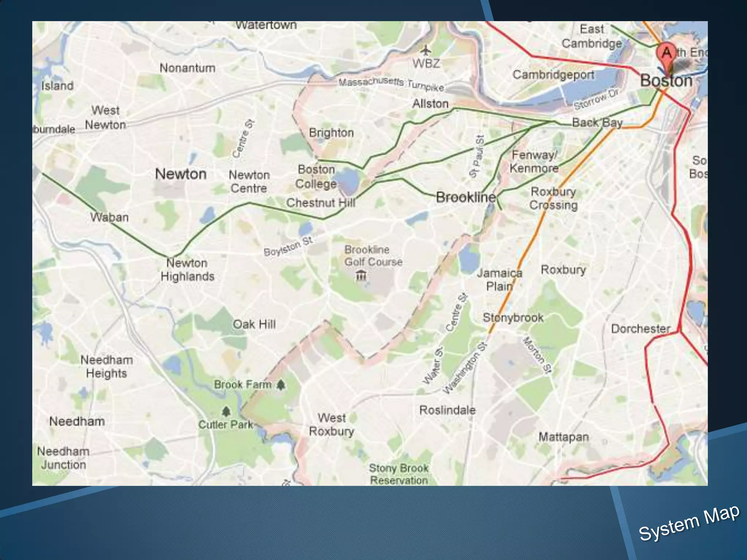This screenshot has height=560, width=747.
Task: Click the Boston city label
Action: [x=666, y=81]
